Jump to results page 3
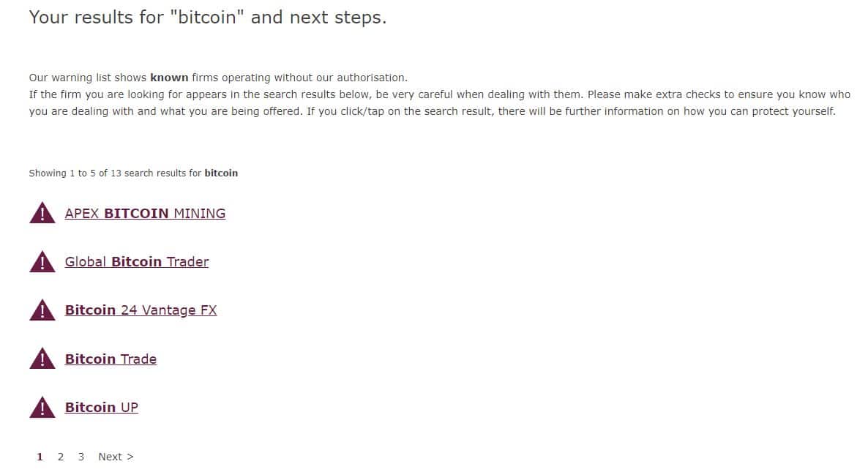Screen dimensions: 868x475 (x=81, y=457)
